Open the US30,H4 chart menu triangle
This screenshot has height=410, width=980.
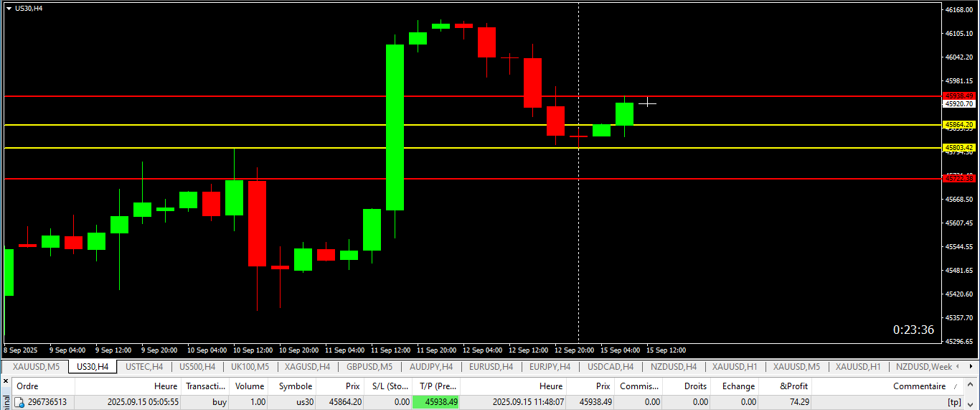[9, 9]
